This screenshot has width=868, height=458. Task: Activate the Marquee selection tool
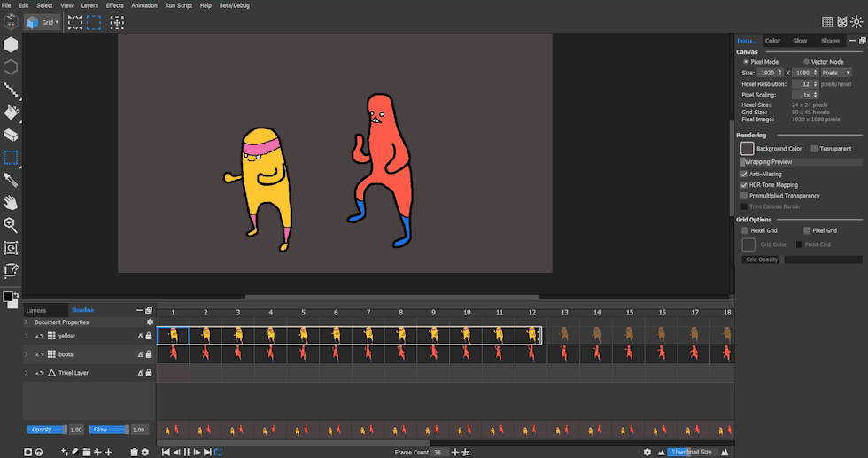tap(11, 158)
